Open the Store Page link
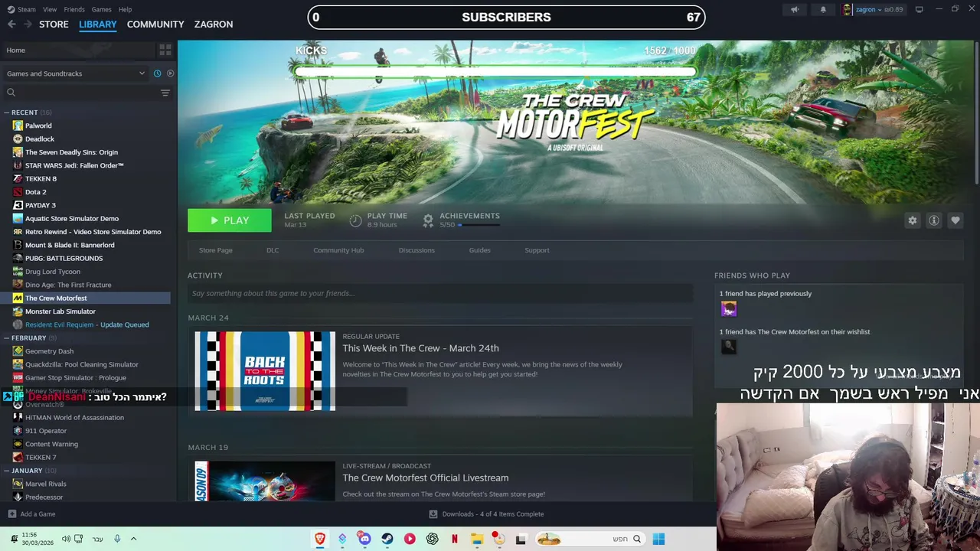This screenshot has width=980, height=551. pyautogui.click(x=216, y=250)
